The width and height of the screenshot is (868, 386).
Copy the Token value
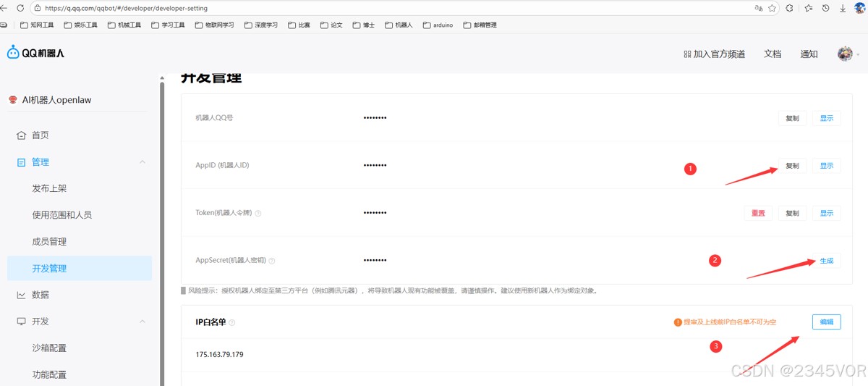coord(792,214)
